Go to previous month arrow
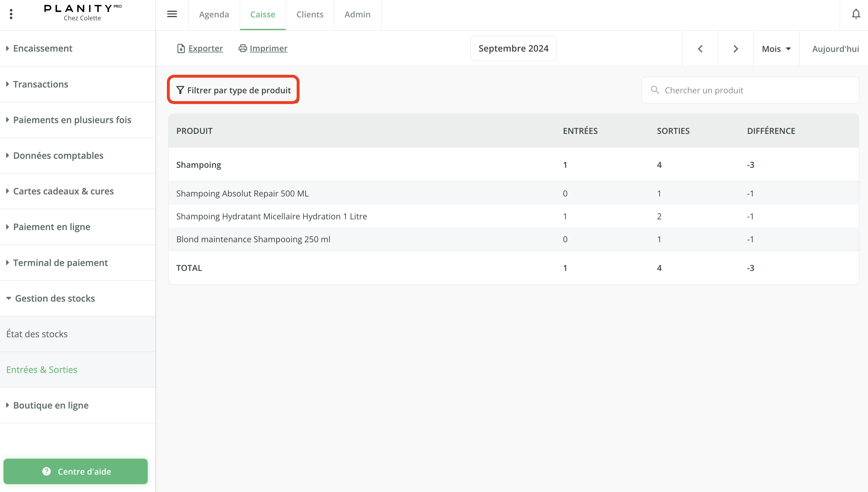Screen dimensions: 868x492 pos(700,49)
